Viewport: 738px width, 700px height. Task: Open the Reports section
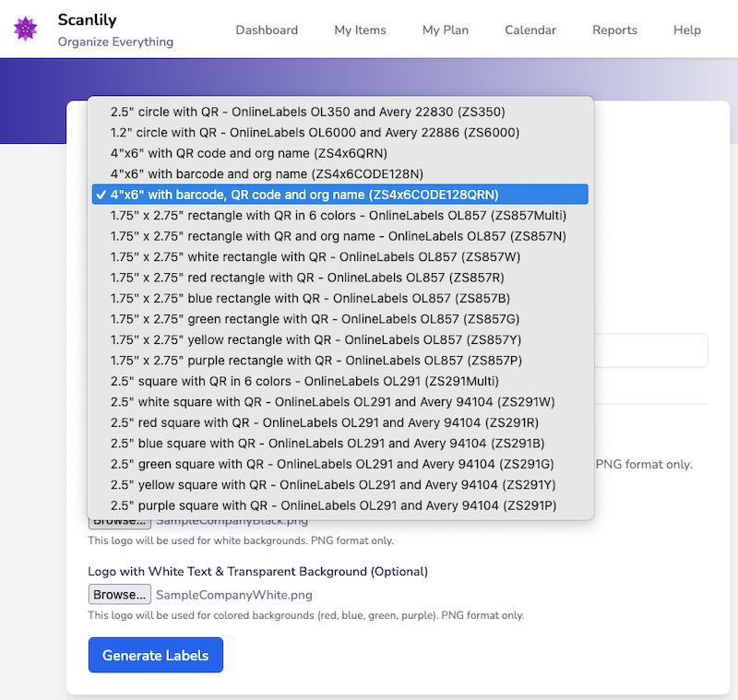point(614,30)
